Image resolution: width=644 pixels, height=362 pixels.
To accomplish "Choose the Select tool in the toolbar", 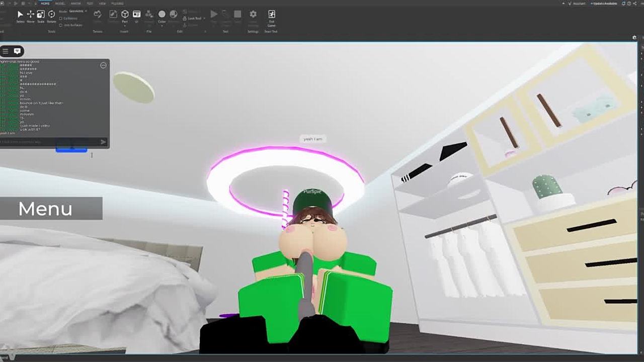I will (20, 15).
